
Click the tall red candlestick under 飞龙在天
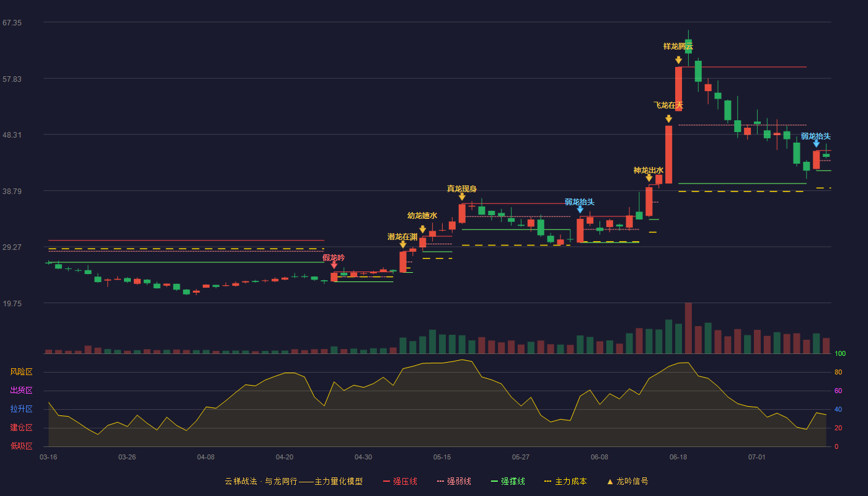point(669,155)
